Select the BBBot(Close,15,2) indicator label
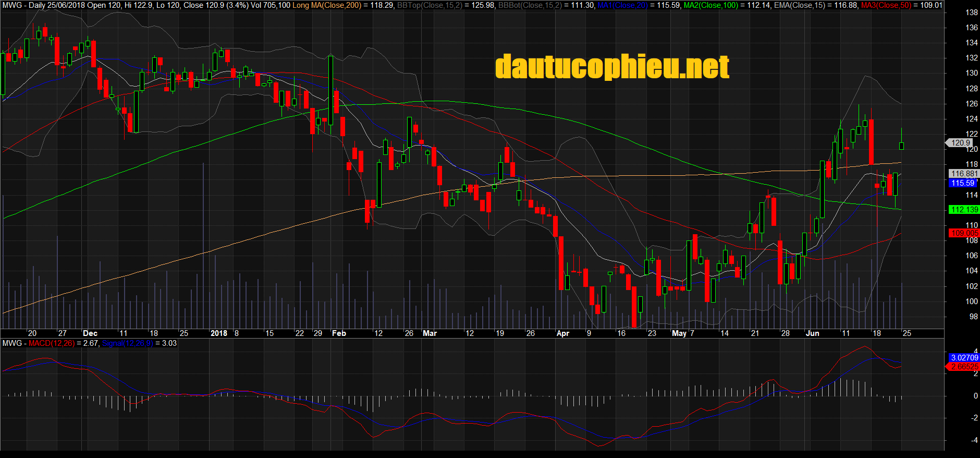Screen dimensions: 980x458 pyautogui.click(x=530, y=5)
